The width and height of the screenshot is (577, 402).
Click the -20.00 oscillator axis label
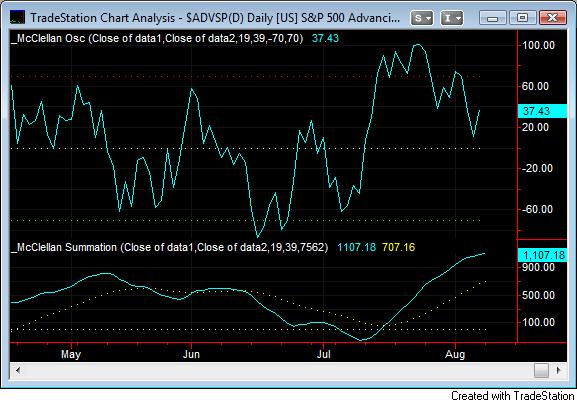point(538,168)
